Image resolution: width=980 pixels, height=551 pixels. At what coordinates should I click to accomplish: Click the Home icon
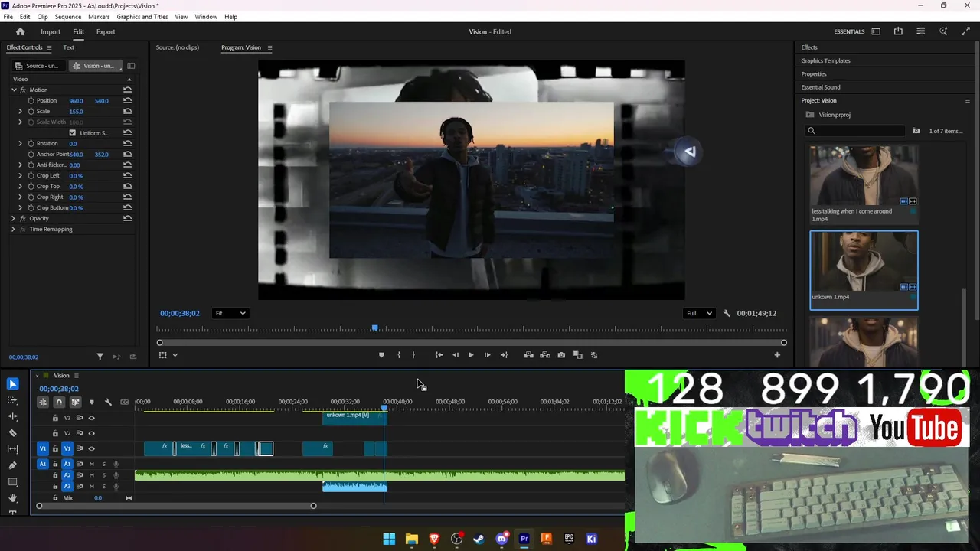click(x=21, y=31)
